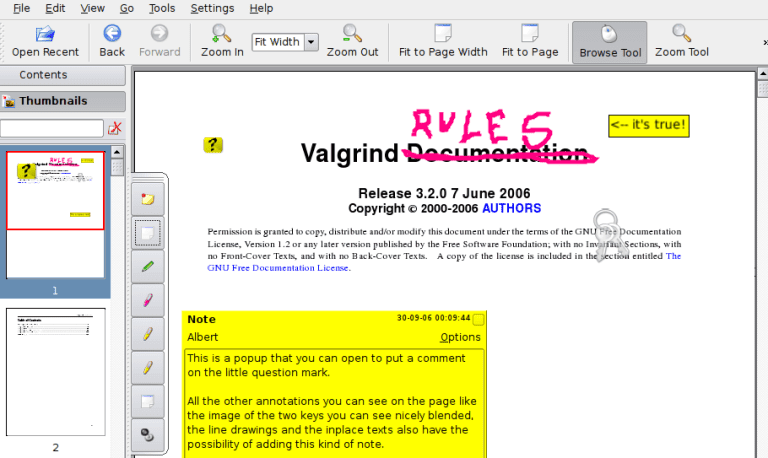Click the Zoom In magnifier
This screenshot has height=458, width=768.
click(x=221, y=41)
